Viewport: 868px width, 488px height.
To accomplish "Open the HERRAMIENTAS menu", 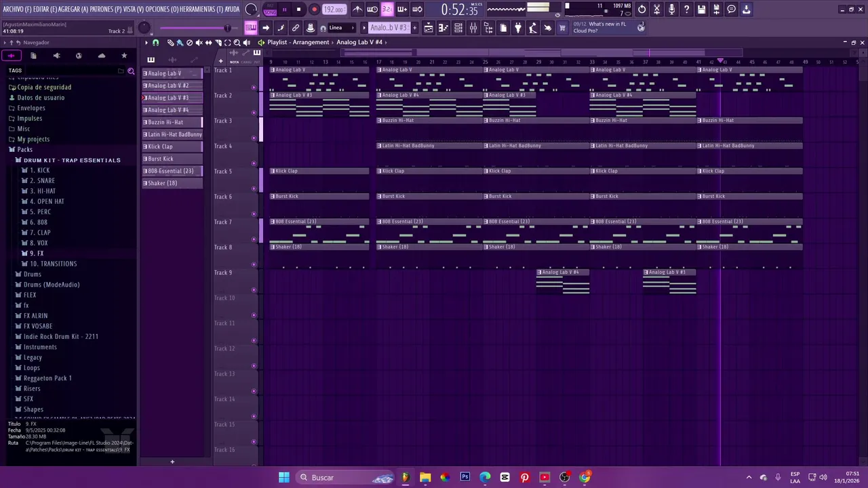I will coord(202,9).
